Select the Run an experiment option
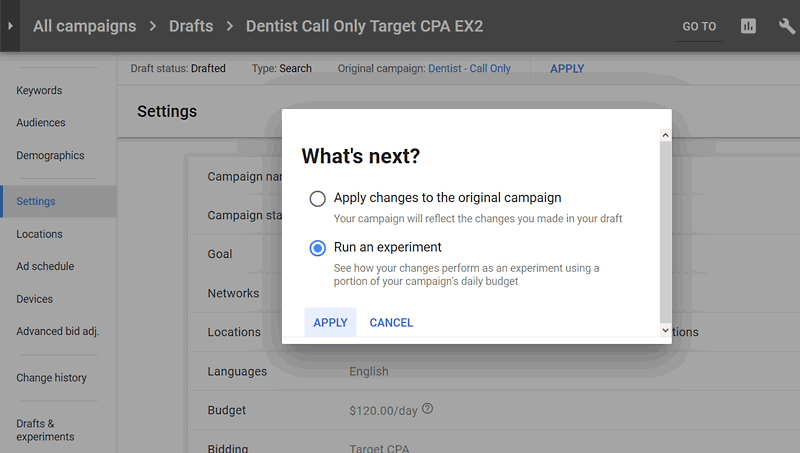The image size is (800, 453). 318,247
